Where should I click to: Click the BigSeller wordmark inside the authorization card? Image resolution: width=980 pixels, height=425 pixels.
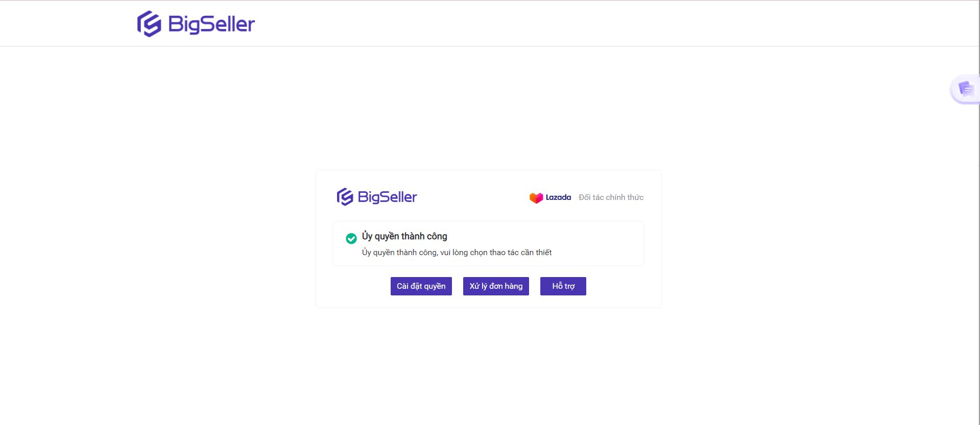click(x=387, y=197)
